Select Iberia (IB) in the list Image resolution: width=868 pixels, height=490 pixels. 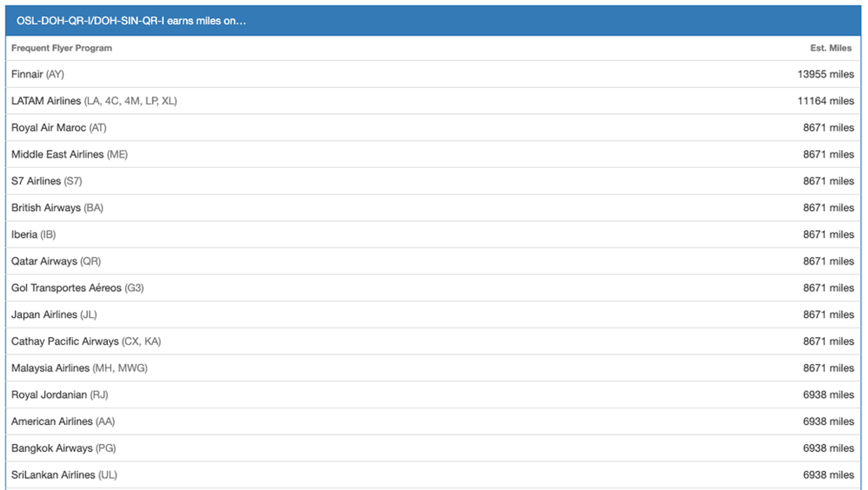click(33, 234)
